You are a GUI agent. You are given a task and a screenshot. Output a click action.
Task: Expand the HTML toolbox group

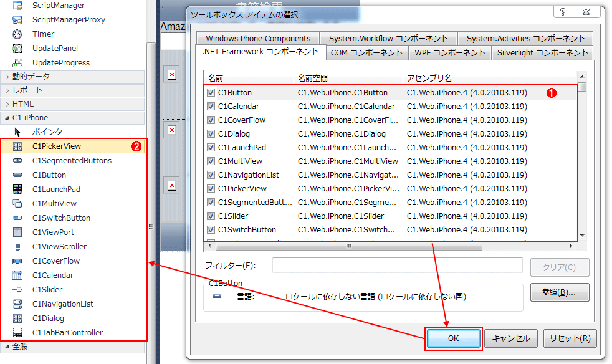point(7,104)
